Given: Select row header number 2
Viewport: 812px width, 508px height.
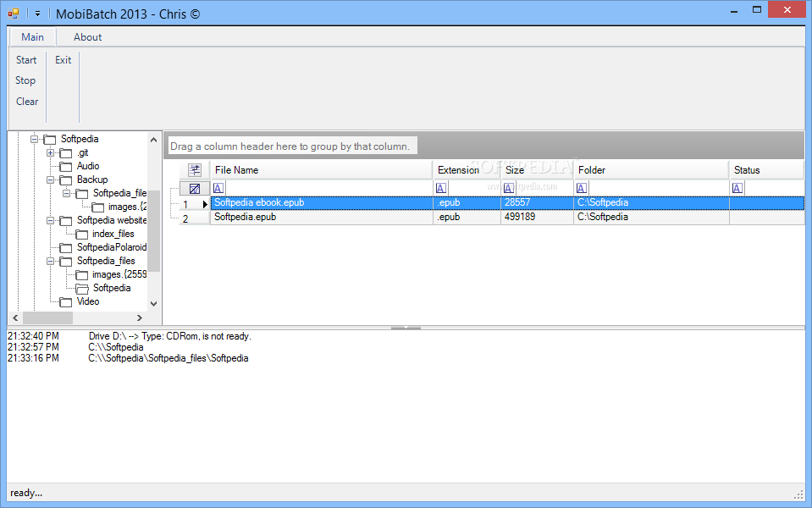Looking at the screenshot, I should pyautogui.click(x=194, y=218).
